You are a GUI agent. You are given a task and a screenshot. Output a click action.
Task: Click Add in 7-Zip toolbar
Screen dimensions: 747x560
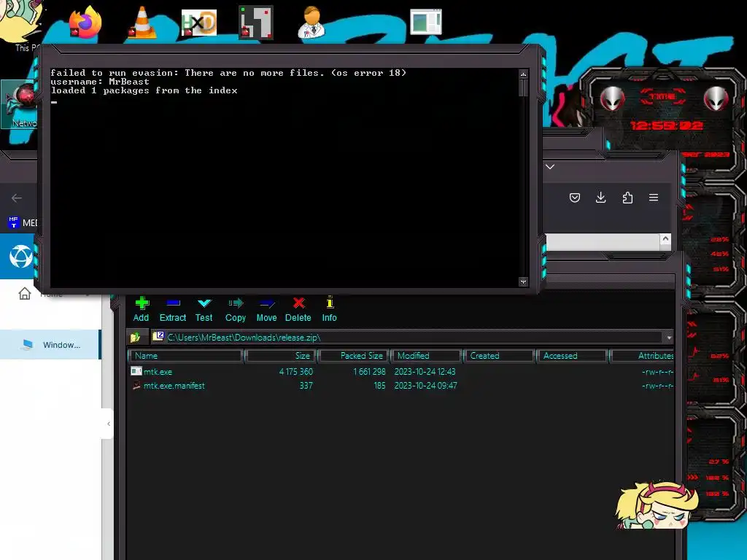141,309
